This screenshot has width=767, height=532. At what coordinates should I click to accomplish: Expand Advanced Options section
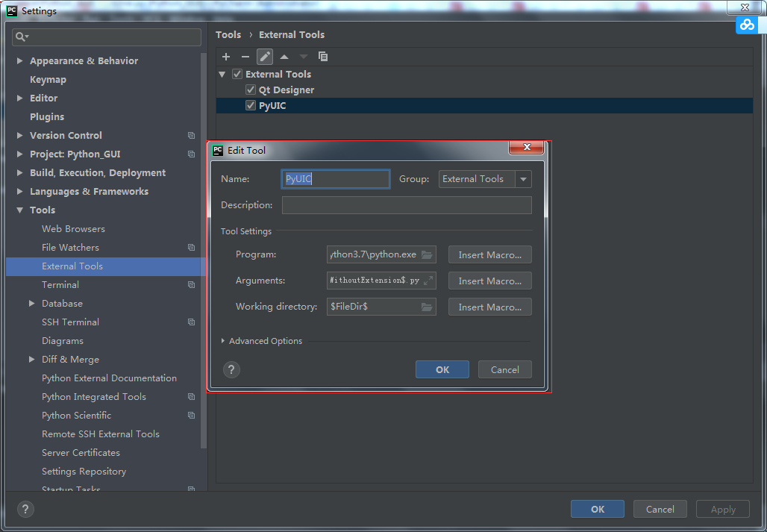[223, 341]
